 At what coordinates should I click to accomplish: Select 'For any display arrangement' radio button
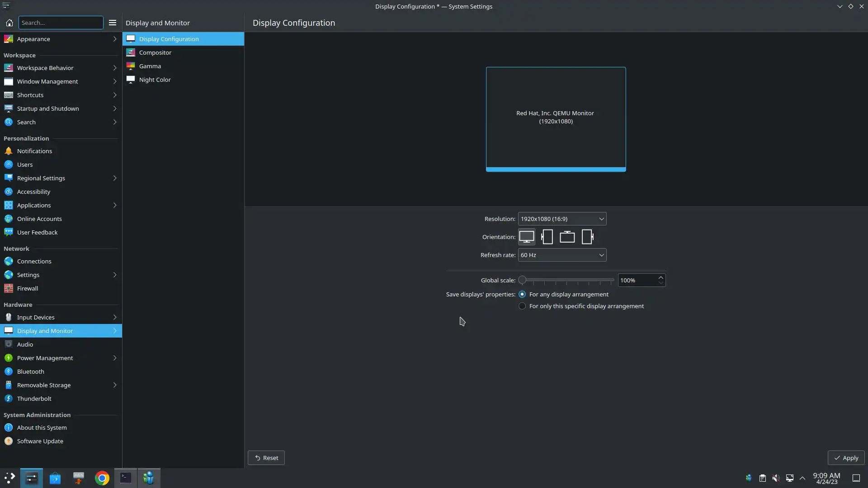(522, 294)
